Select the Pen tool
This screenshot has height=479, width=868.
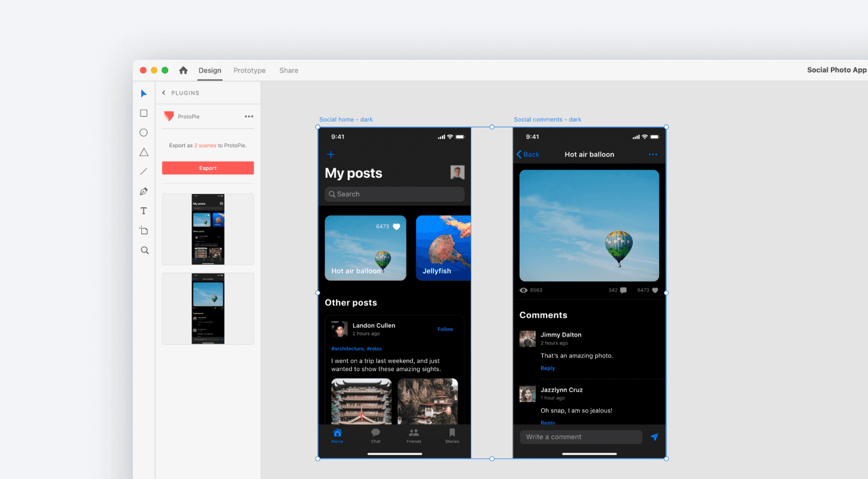(x=144, y=191)
